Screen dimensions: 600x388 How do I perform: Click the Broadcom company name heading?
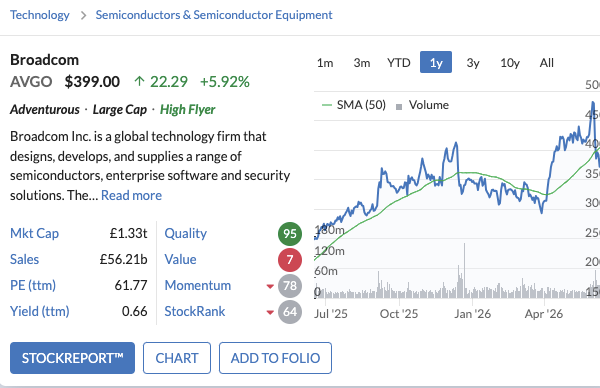click(44, 60)
